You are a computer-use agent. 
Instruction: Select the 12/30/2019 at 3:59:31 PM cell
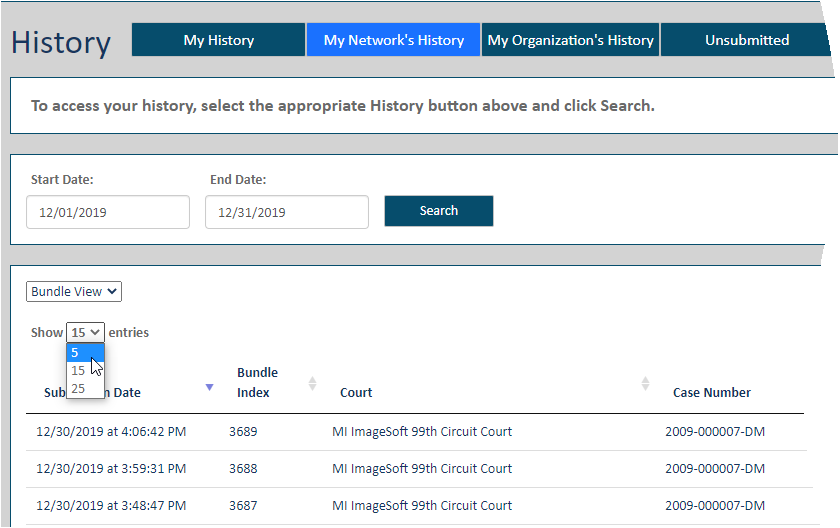coord(111,469)
